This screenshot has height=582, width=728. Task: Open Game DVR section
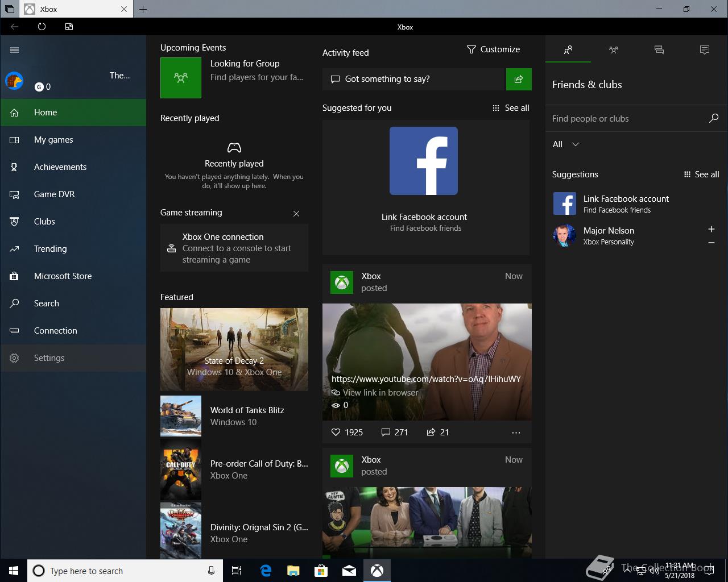pos(73,194)
